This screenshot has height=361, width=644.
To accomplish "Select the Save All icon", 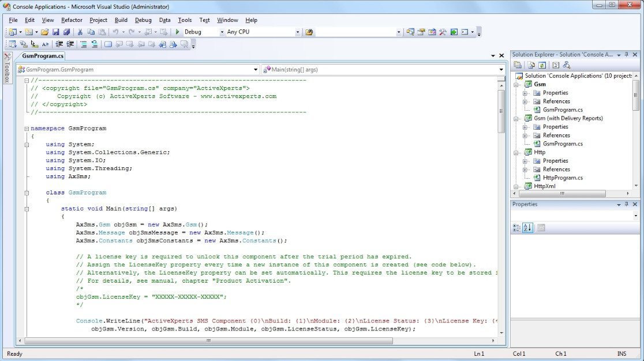I will pos(66,32).
